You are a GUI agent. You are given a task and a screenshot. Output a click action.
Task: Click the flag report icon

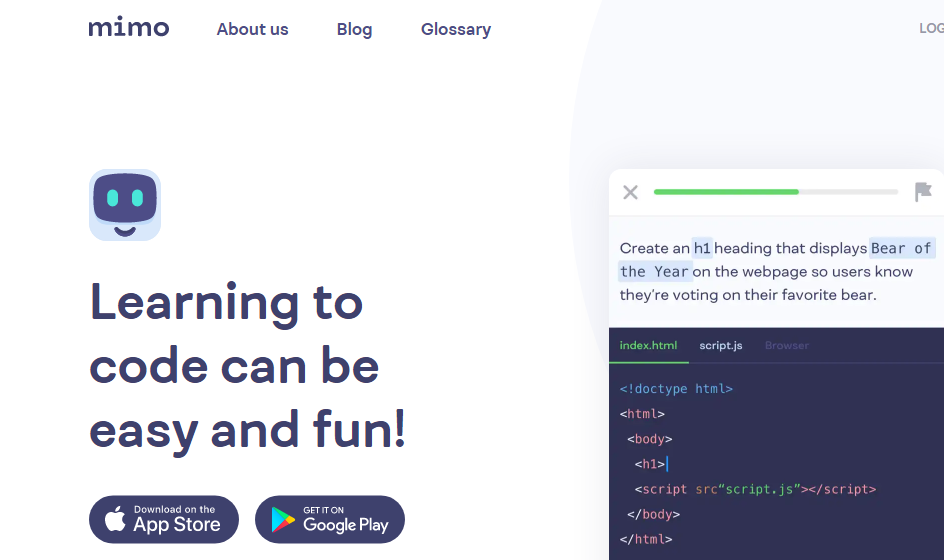(923, 192)
